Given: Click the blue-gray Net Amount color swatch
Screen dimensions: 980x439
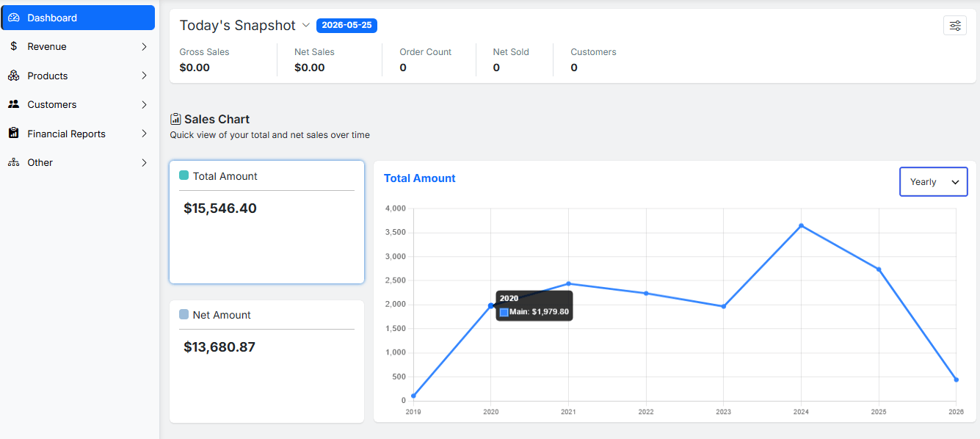Looking at the screenshot, I should tap(184, 314).
